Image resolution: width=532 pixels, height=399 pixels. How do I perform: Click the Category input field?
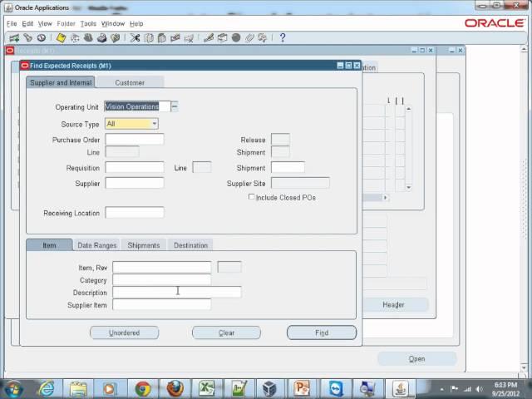coord(162,279)
